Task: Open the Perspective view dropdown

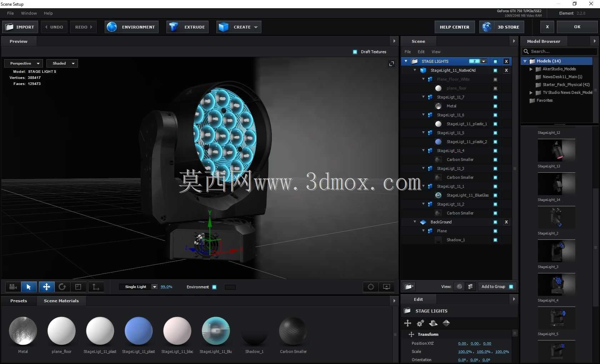Action: tap(24, 64)
